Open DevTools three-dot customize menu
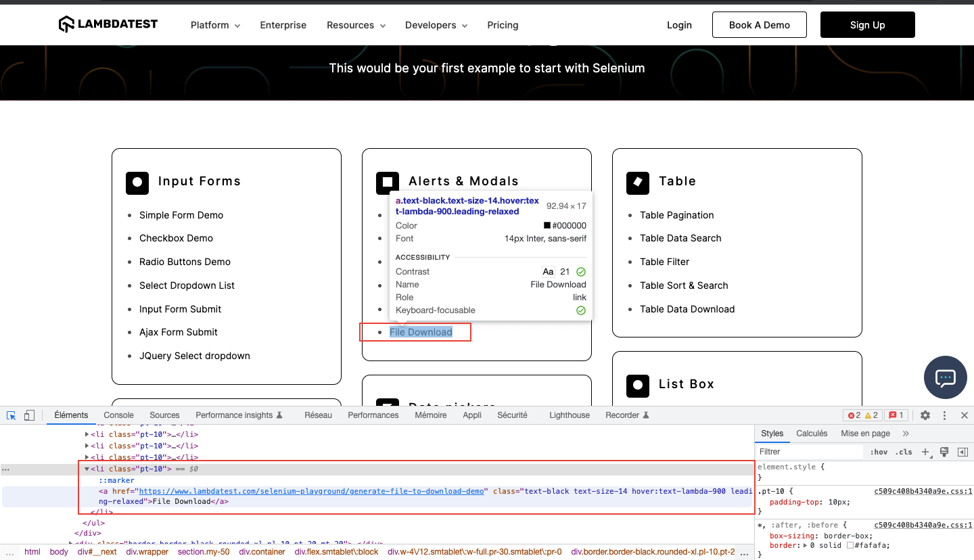Screen dimensions: 974x560 coord(945,415)
